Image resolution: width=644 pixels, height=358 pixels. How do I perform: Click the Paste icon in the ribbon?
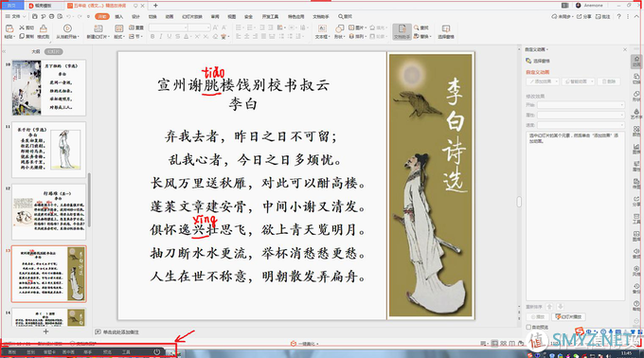pos(9,28)
